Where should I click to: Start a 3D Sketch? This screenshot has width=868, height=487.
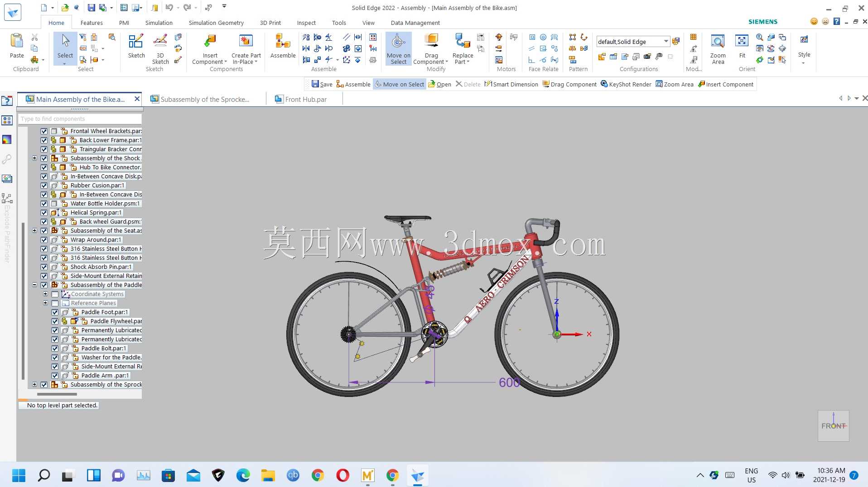coord(160,49)
